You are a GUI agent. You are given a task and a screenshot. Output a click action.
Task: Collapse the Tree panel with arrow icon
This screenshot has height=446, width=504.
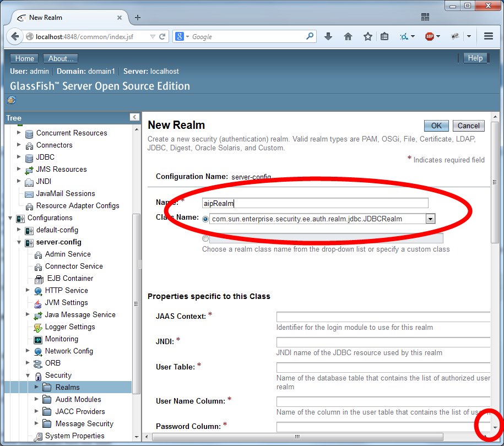tap(134, 117)
